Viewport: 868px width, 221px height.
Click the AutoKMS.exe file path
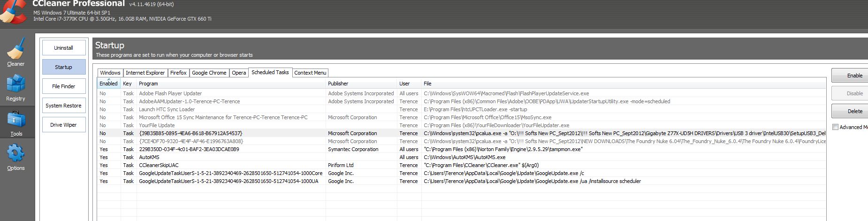point(464,157)
